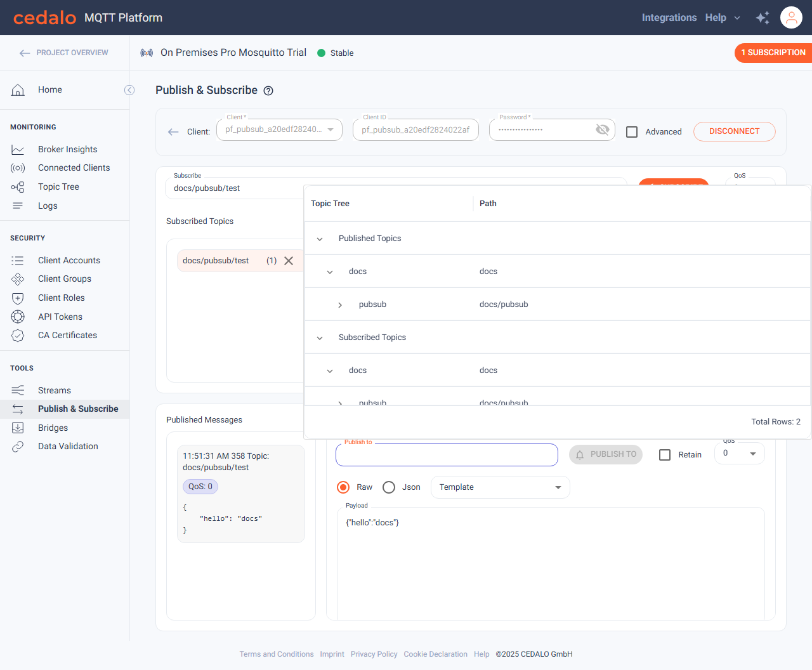Click the PUBLISH TO button
Screen dimensions: 812x670
click(x=606, y=454)
